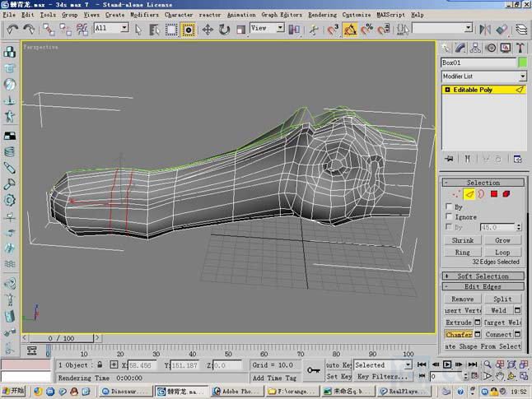532x399 pixels.
Task: Select Border sub-object level
Action: click(481, 194)
